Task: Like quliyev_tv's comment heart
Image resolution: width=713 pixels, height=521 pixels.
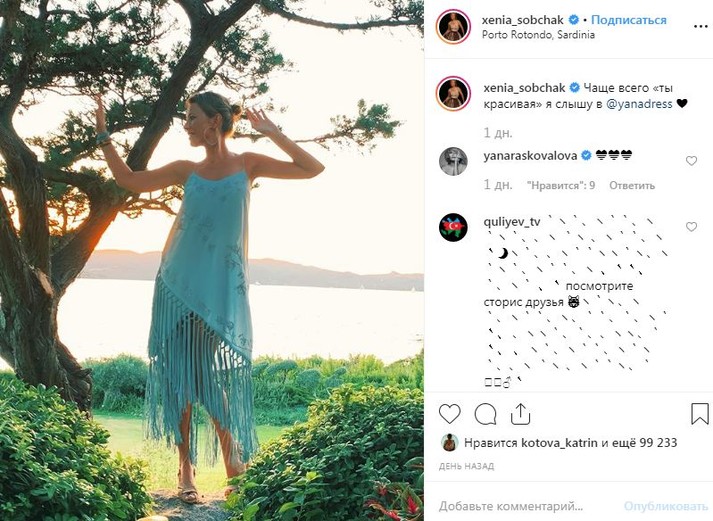Action: 691,228
